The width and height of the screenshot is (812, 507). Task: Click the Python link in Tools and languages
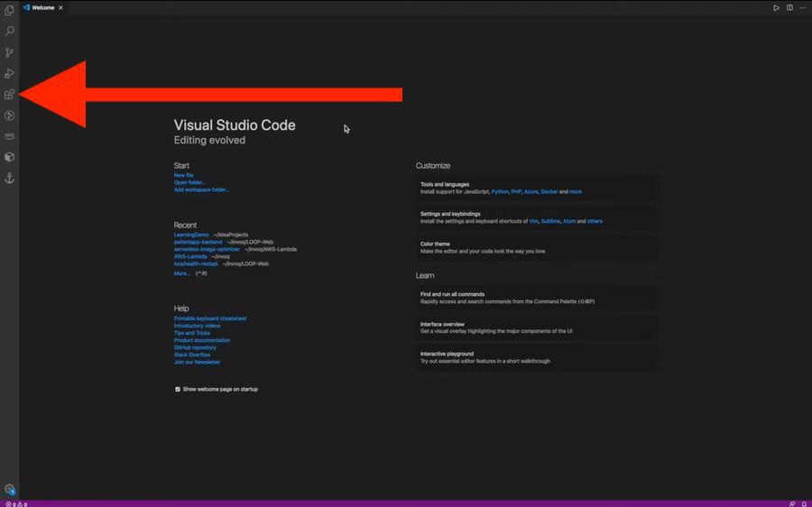click(x=500, y=191)
